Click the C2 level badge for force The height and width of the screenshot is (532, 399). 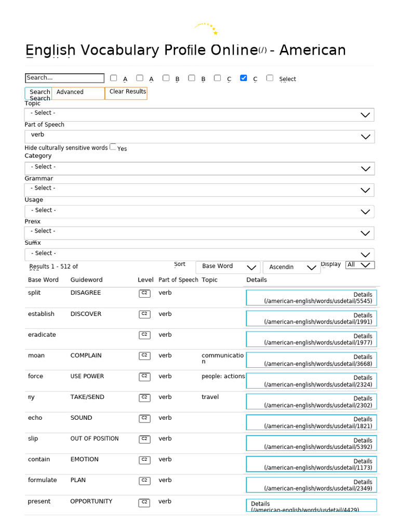(144, 377)
